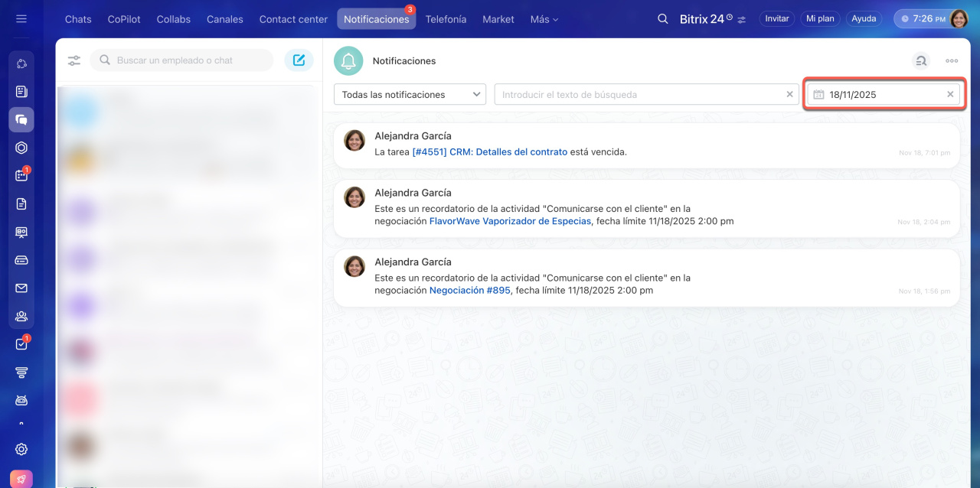Open chat list filter settings icon
Screen dimensions: 980x488
(x=74, y=60)
